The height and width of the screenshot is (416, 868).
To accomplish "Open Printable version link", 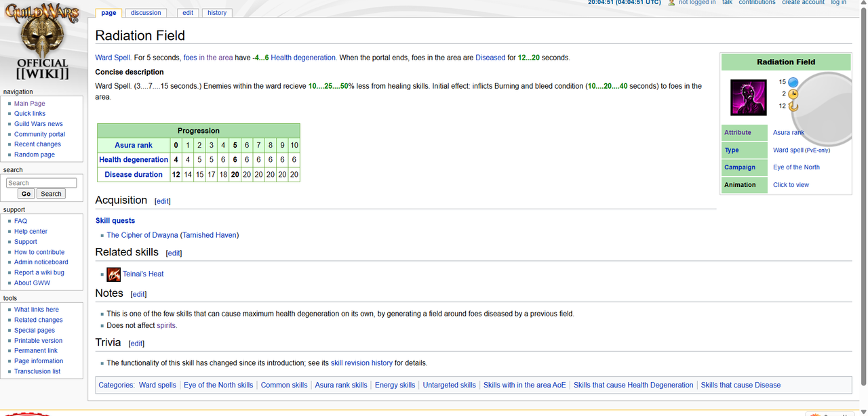I will click(x=39, y=341).
